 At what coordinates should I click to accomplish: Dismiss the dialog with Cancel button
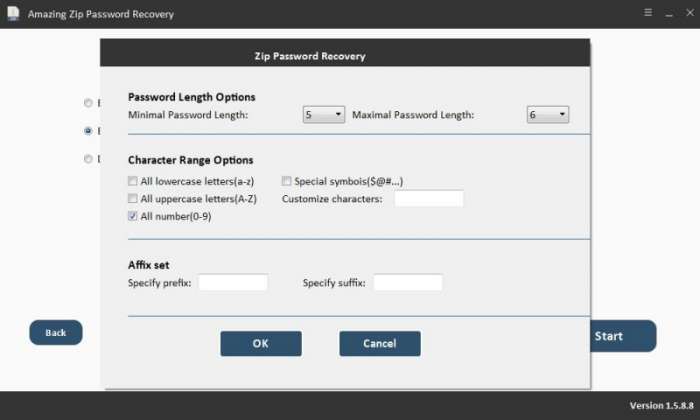point(380,343)
